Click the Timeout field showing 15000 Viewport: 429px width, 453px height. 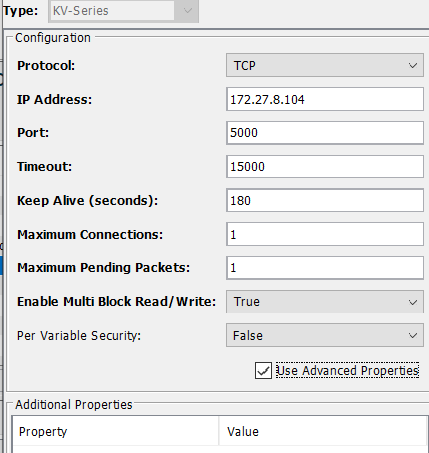(325, 166)
